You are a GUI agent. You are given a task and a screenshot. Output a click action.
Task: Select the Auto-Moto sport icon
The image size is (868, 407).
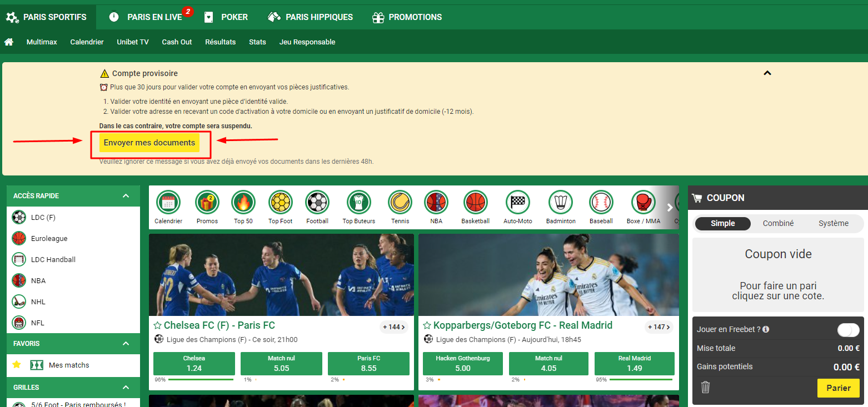click(x=517, y=207)
